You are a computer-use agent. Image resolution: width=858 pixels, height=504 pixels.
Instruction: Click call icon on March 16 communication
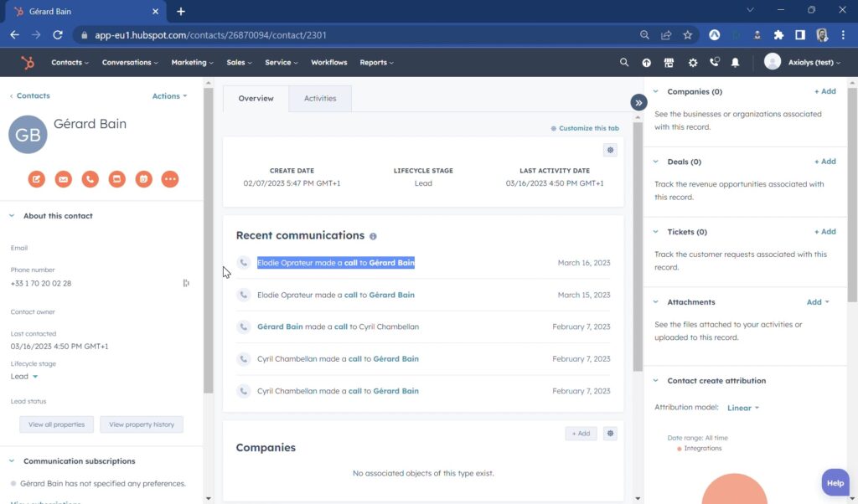pos(244,262)
